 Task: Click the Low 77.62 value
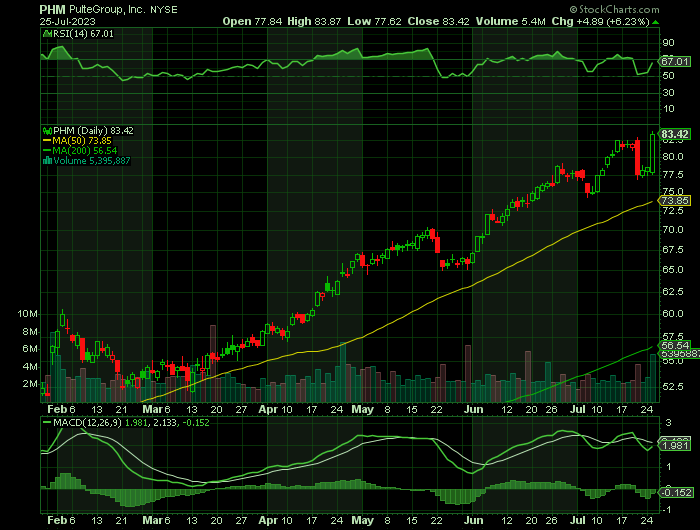(374, 21)
